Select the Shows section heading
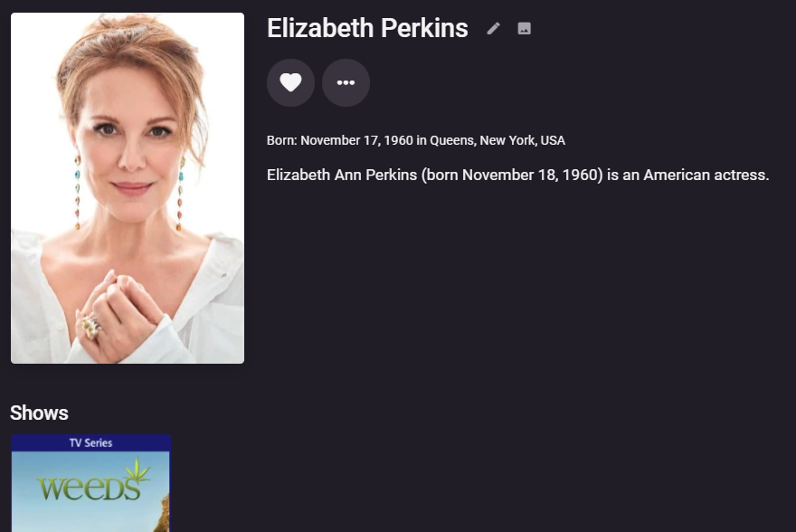 (x=39, y=413)
